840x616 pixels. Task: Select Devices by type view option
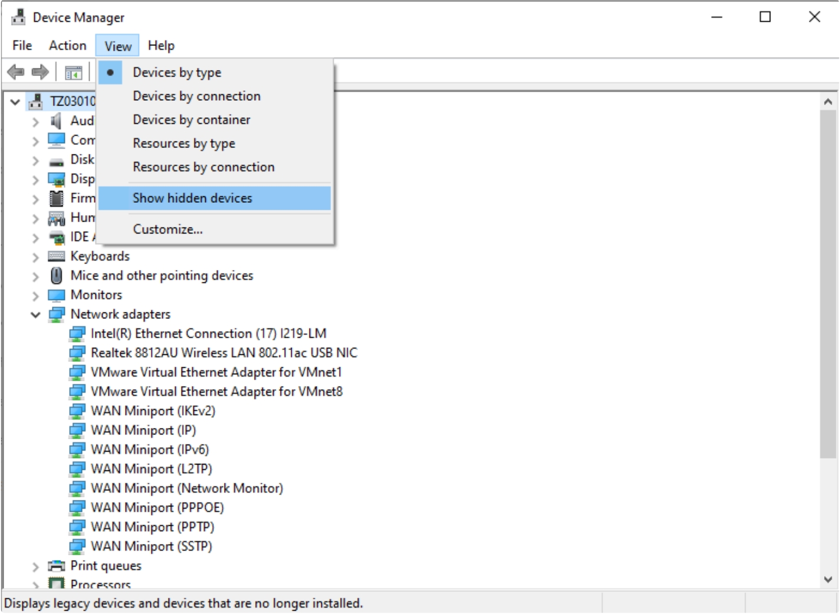pyautogui.click(x=215, y=73)
